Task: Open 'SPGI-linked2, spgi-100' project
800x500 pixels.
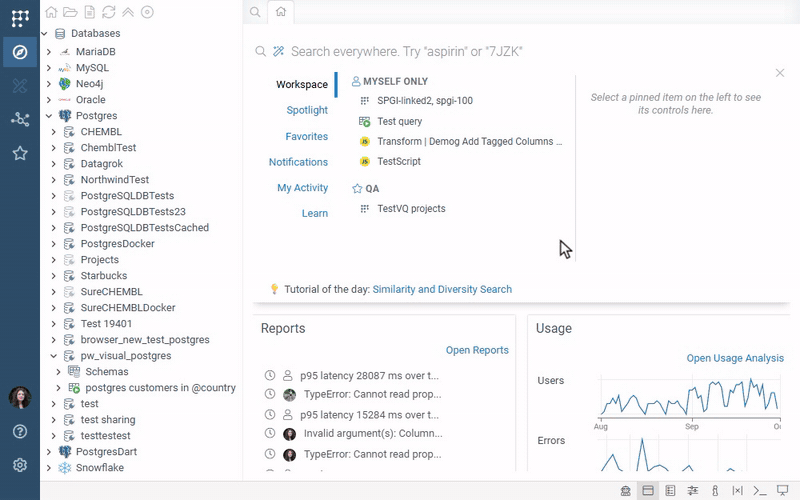Action: tap(425, 101)
